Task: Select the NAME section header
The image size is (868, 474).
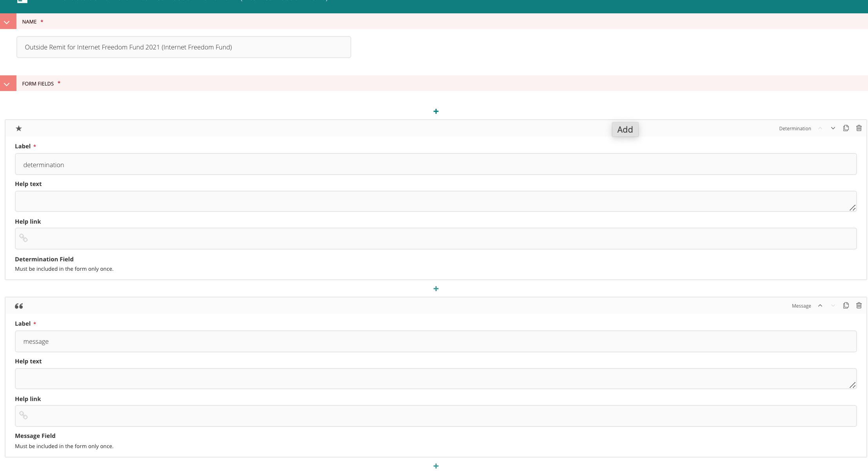Action: 30,22
